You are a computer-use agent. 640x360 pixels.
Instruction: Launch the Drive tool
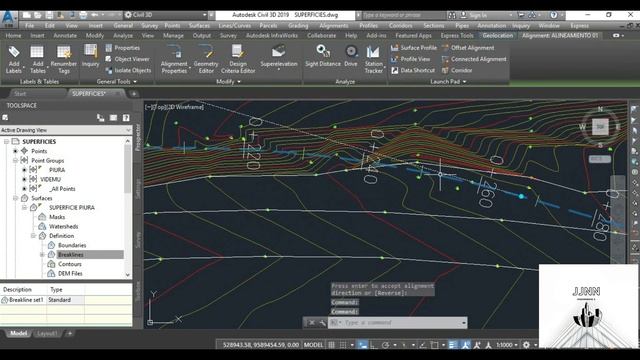point(351,56)
